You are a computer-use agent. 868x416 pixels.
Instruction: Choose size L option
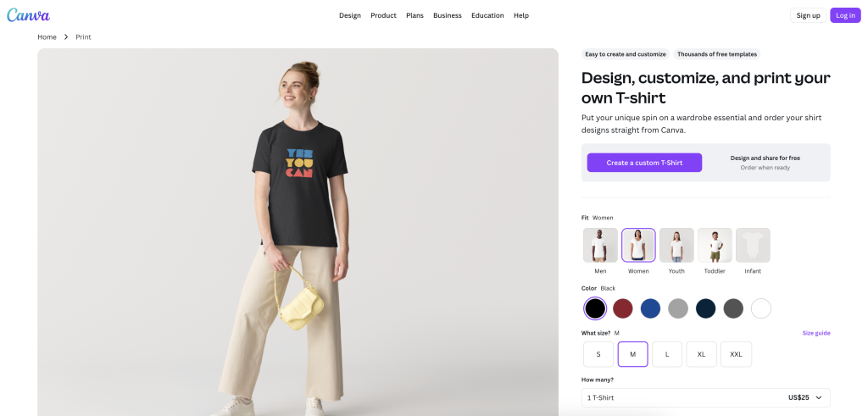[x=667, y=354]
